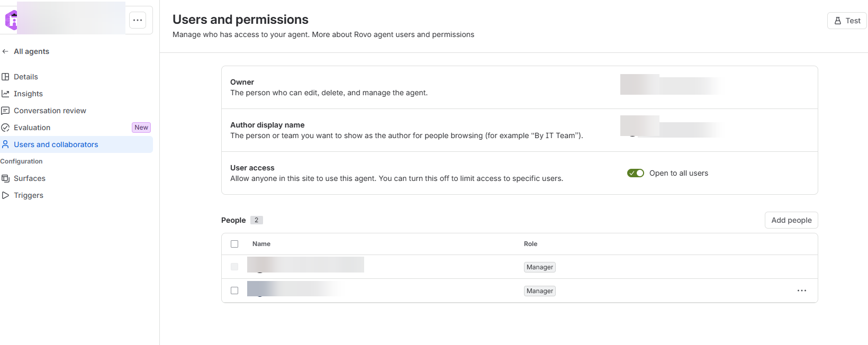The height and width of the screenshot is (345, 868).
Task: Turn off the Open to all users toggle
Action: coord(636,173)
